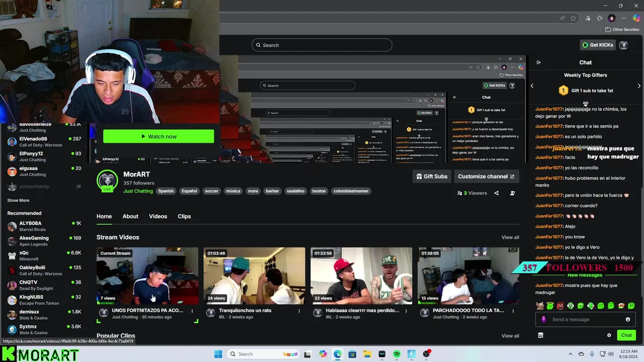Click the Gift Subs button
This screenshot has height=362, width=644.
[432, 176]
